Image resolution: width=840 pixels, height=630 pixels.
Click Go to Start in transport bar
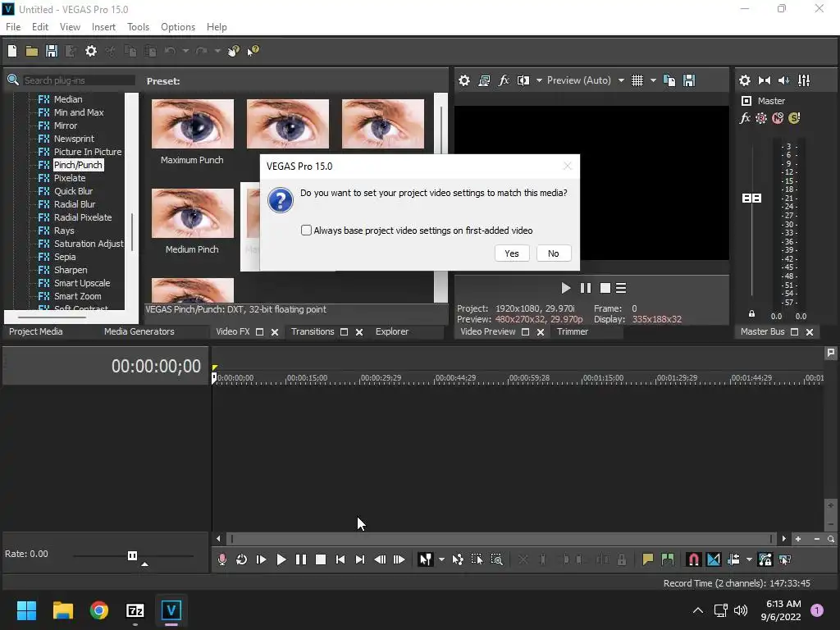(340, 559)
